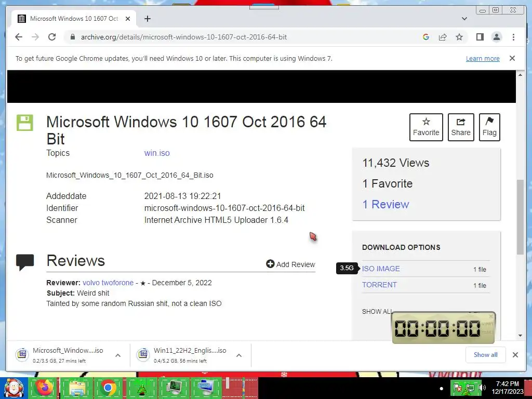Bookmark this page with the star icon

[x=459, y=37]
